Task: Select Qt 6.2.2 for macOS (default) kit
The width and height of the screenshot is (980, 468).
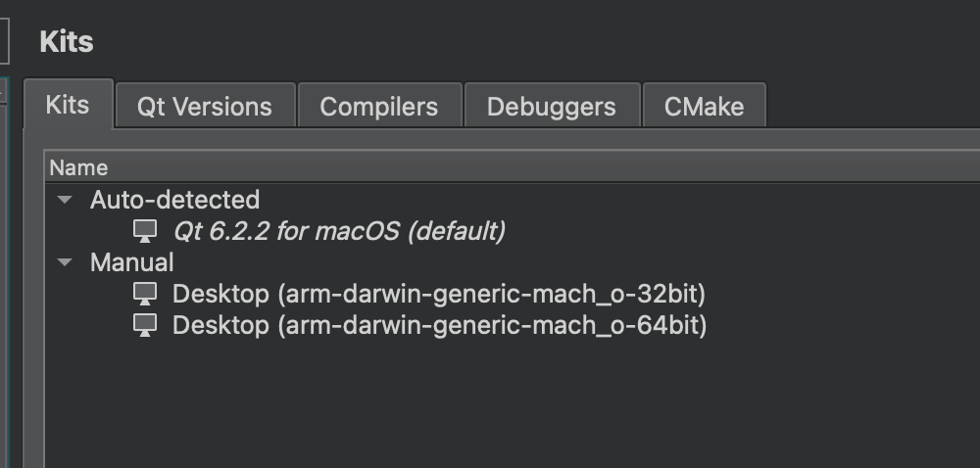Action: 339,231
